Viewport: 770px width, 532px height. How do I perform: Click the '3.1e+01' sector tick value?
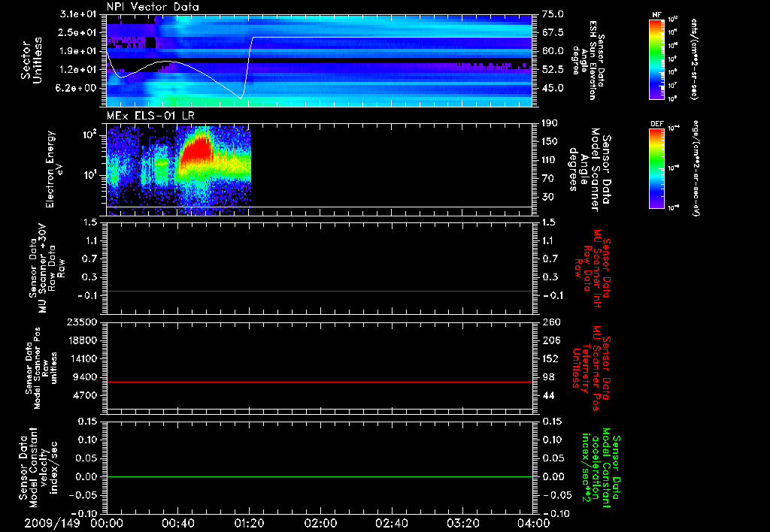tap(77, 14)
